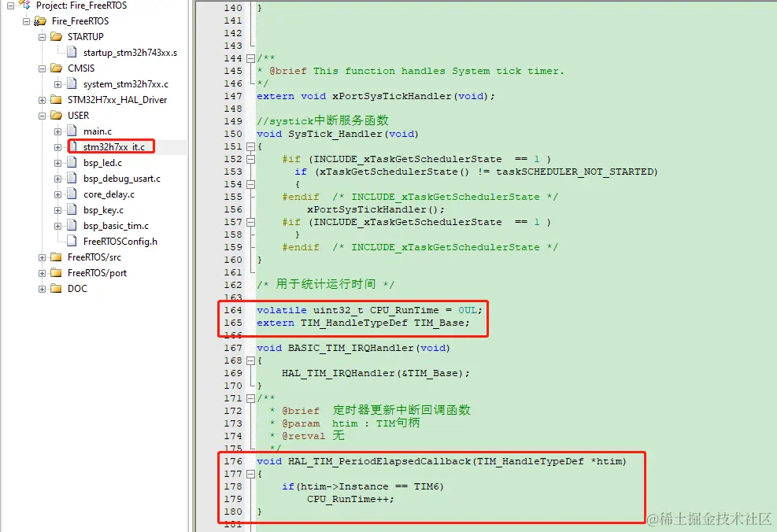
Task: Expand the FreeRTOS/src group
Action: [x=43, y=257]
